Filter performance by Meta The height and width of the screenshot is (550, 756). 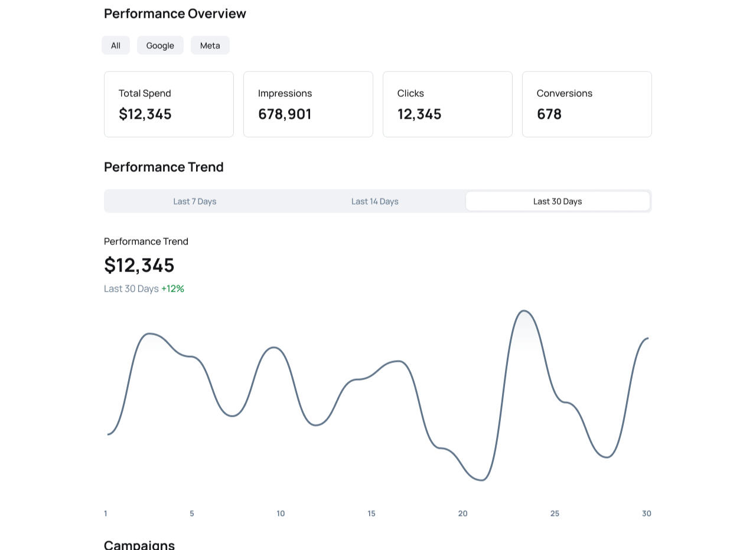[210, 45]
